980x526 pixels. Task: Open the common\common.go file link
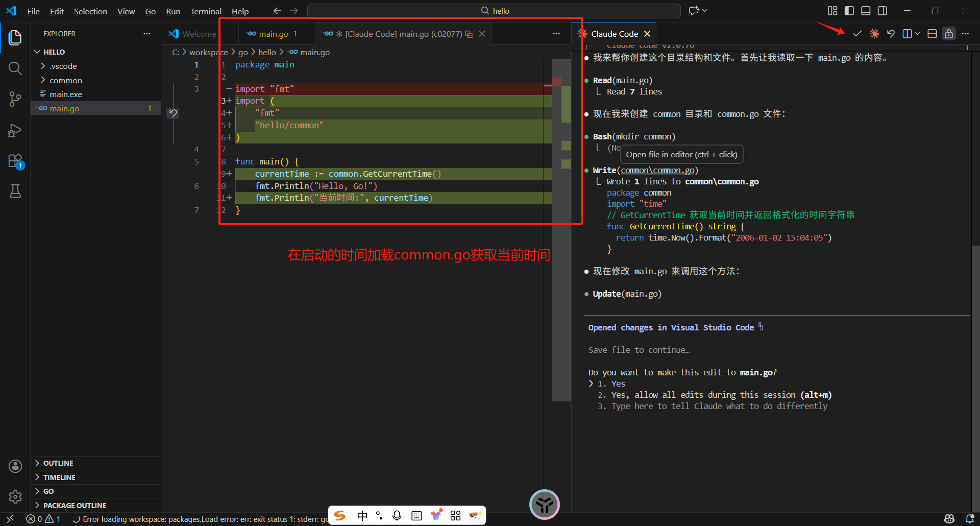click(657, 171)
